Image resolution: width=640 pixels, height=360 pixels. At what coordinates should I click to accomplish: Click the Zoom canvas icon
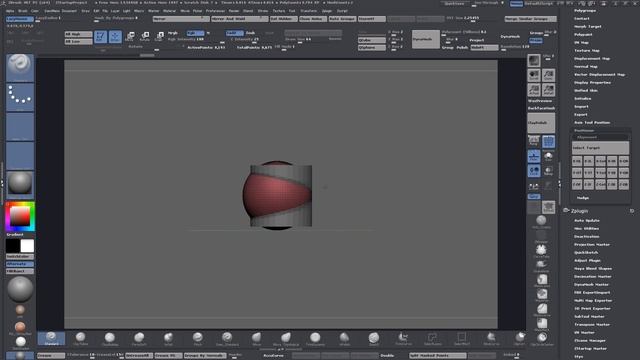pyautogui.click(x=549, y=75)
